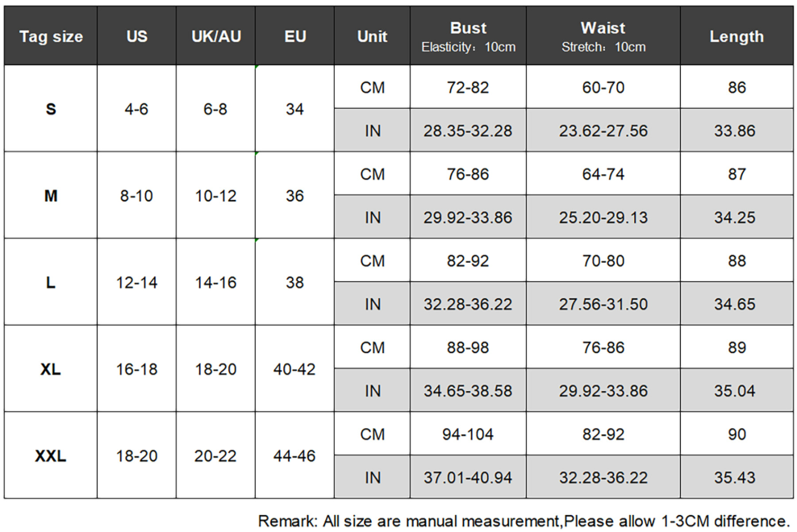The height and width of the screenshot is (532, 797).
Task: Click the XXL tag size cell
Action: (x=51, y=455)
